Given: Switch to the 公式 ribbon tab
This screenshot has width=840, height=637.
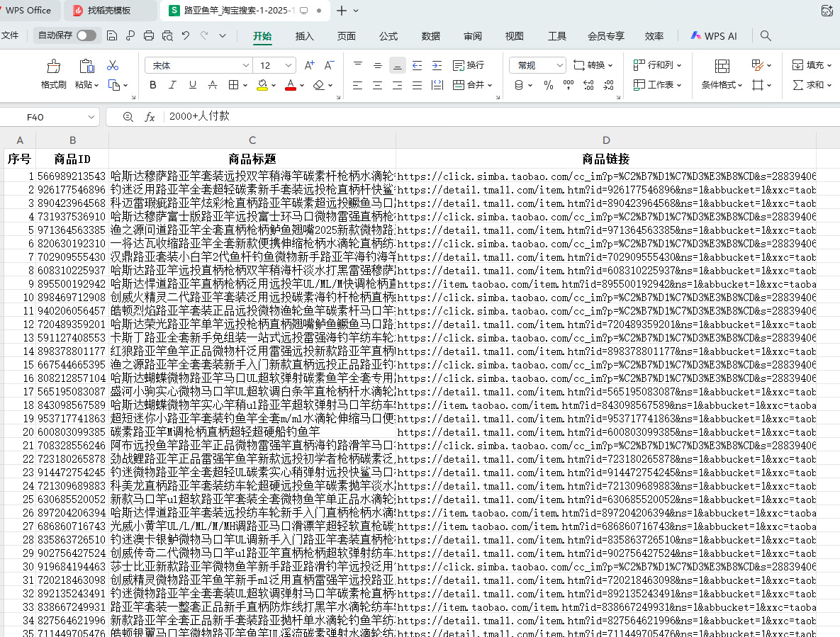Looking at the screenshot, I should pyautogui.click(x=388, y=36).
